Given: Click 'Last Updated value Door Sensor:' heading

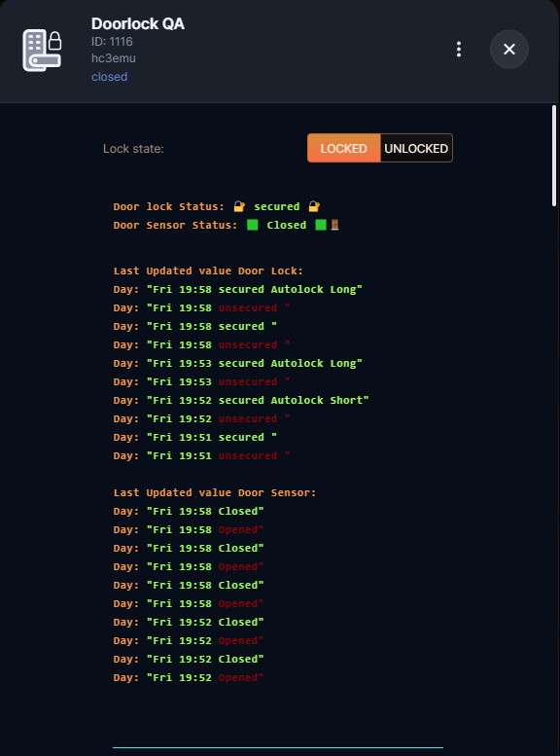Looking at the screenshot, I should (215, 492).
